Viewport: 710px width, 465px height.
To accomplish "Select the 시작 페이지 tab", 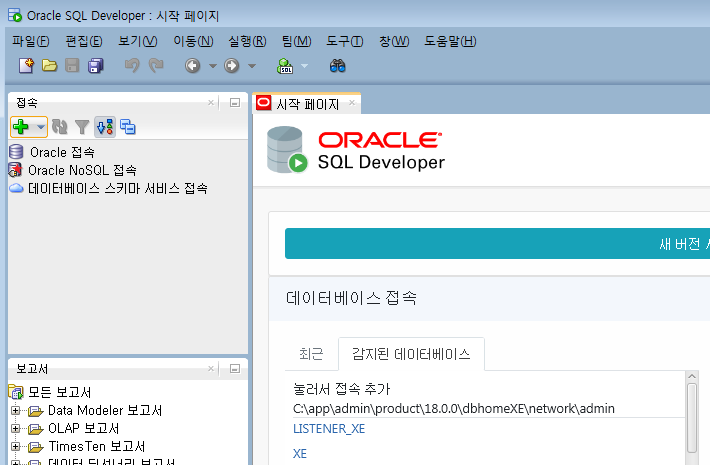I will point(307,104).
